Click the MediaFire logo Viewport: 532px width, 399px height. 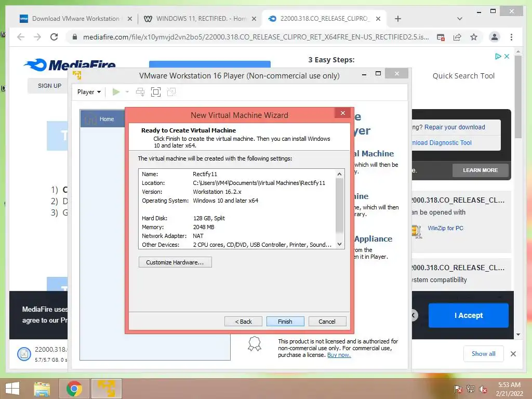(70, 65)
